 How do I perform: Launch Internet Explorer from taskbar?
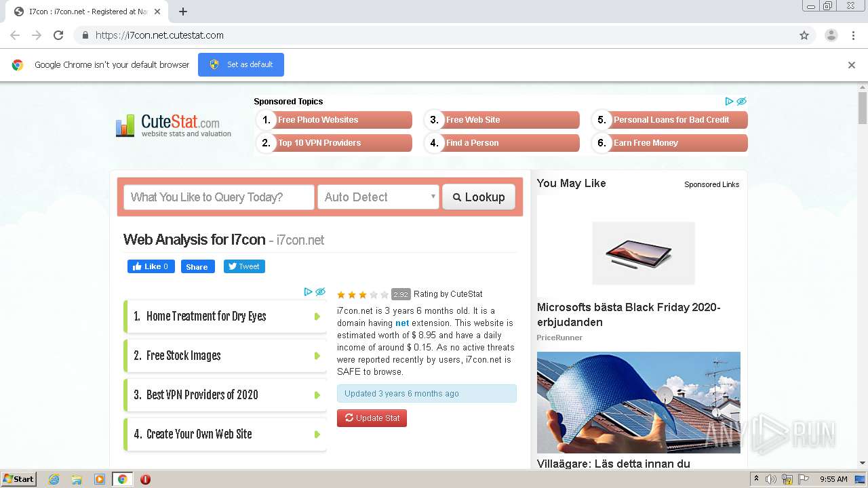point(54,479)
